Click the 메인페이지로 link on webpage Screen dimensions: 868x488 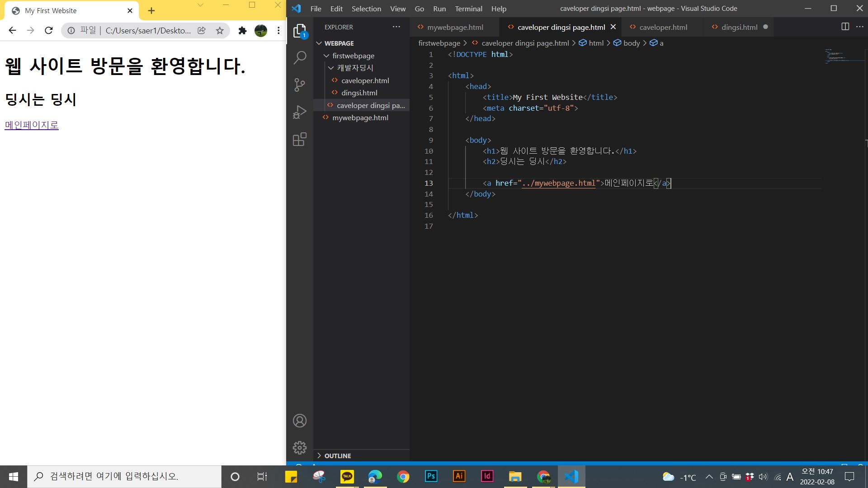(32, 125)
